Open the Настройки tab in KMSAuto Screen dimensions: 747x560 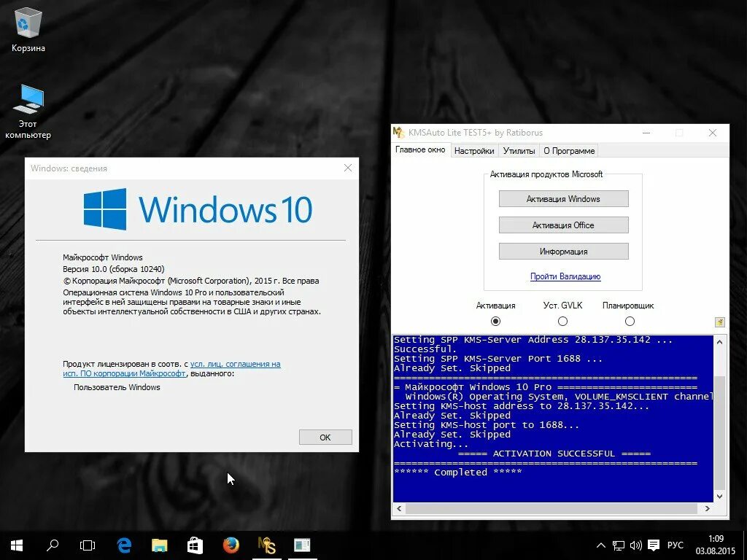(x=474, y=151)
